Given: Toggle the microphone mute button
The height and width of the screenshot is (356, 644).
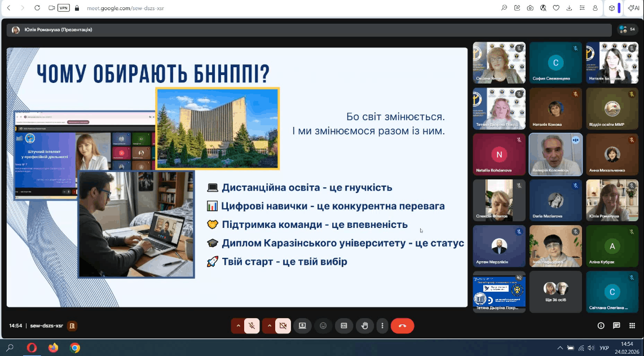Looking at the screenshot, I should [x=252, y=326].
